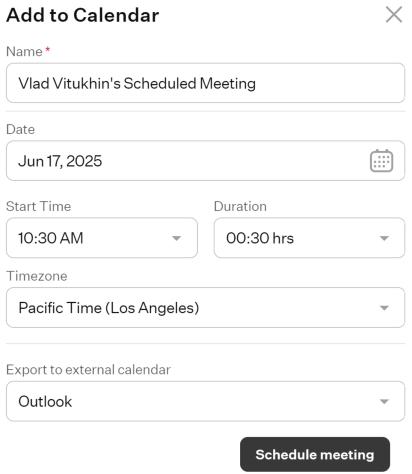This screenshot has width=412, height=474.
Task: Click the Outlook export dropdown caret
Action: (x=384, y=401)
